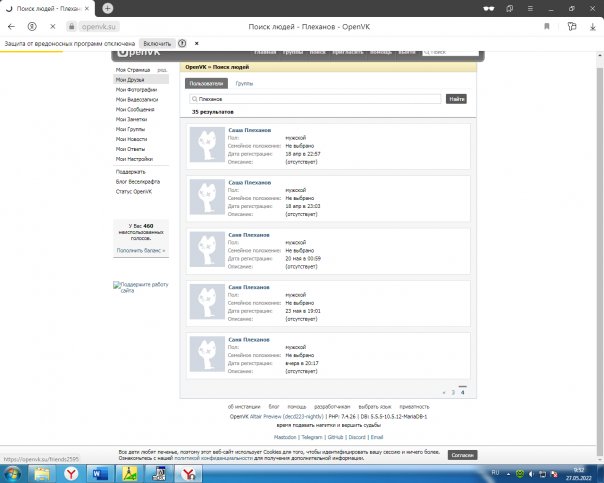Click "Согласен" to accept the cookies notice
Screen dimensions: 604x483
[x=462, y=455]
